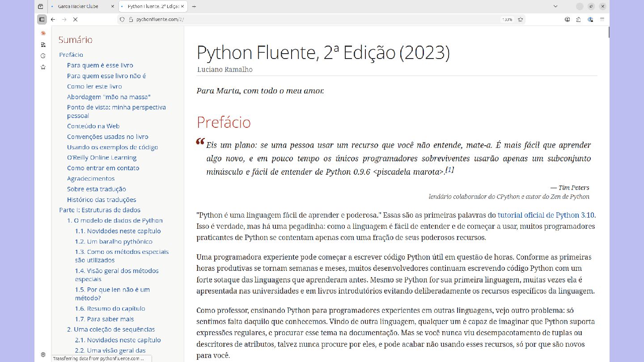
Task: Open 'Parte I: Estruturas de dados'
Action: tap(100, 210)
